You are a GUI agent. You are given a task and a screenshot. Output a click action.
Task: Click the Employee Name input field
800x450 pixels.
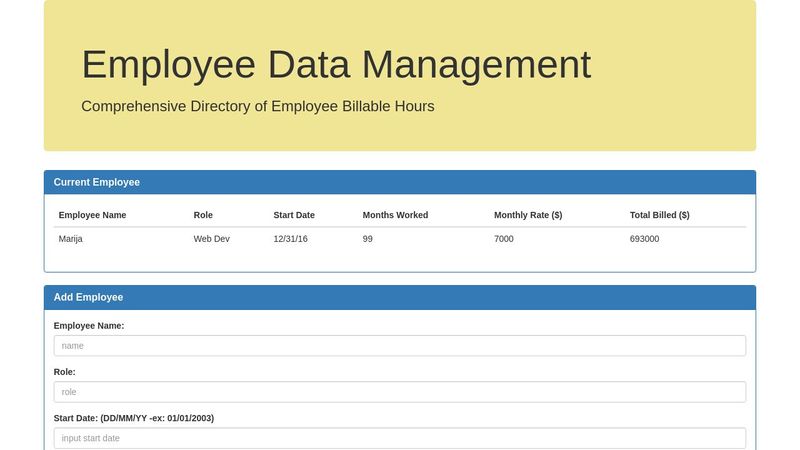[399, 346]
